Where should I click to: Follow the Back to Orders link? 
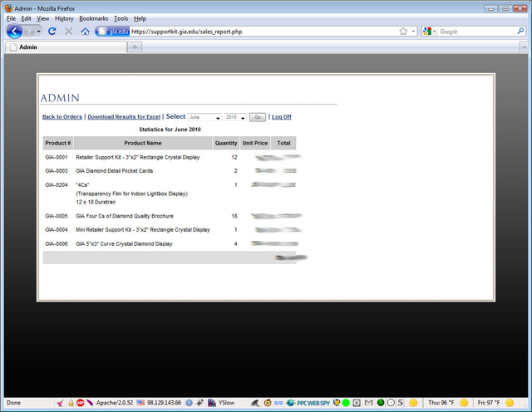coord(62,116)
